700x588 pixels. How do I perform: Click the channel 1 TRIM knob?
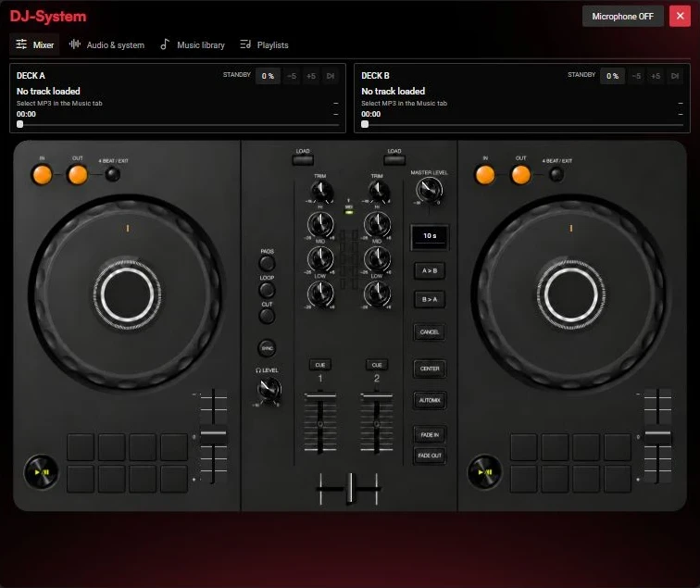pos(321,191)
